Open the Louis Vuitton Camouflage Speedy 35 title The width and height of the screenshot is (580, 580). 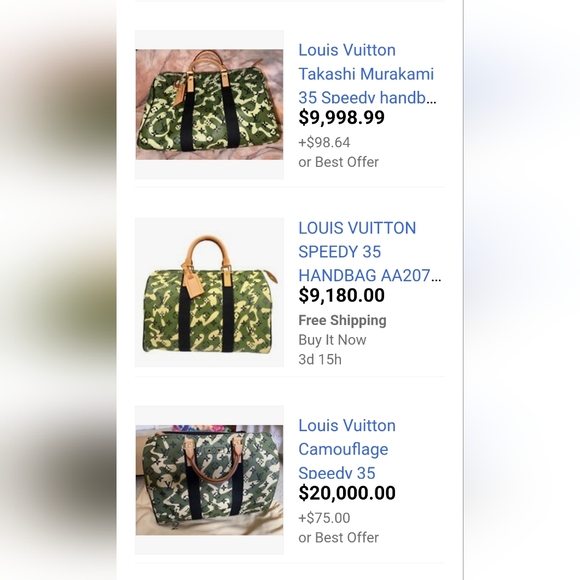pyautogui.click(x=347, y=449)
